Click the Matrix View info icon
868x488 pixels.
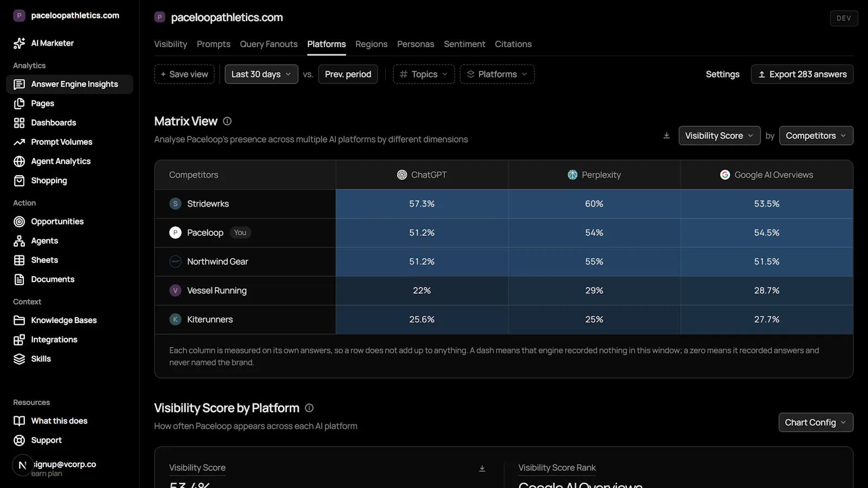pos(227,121)
